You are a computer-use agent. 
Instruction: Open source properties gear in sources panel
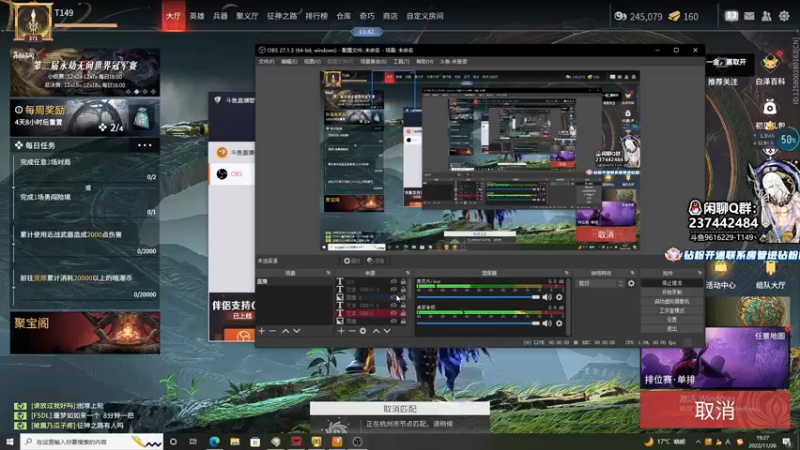coord(363,331)
